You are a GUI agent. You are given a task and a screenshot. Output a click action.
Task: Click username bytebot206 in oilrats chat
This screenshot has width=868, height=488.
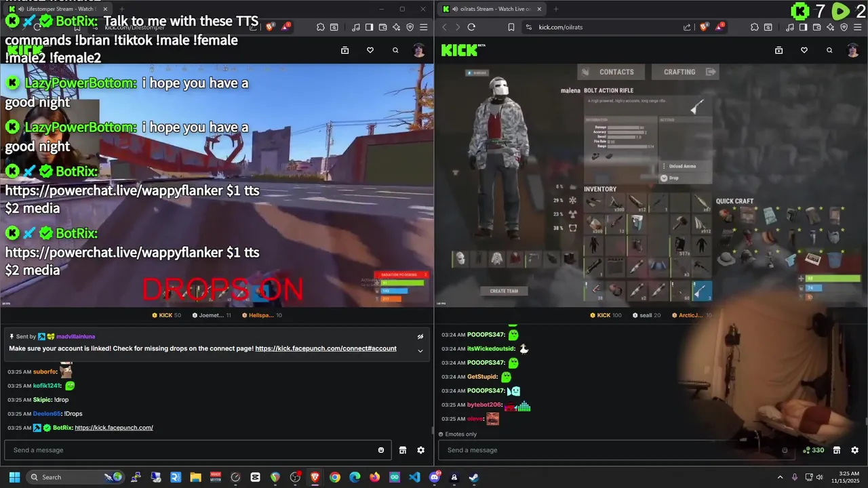tap(484, 405)
